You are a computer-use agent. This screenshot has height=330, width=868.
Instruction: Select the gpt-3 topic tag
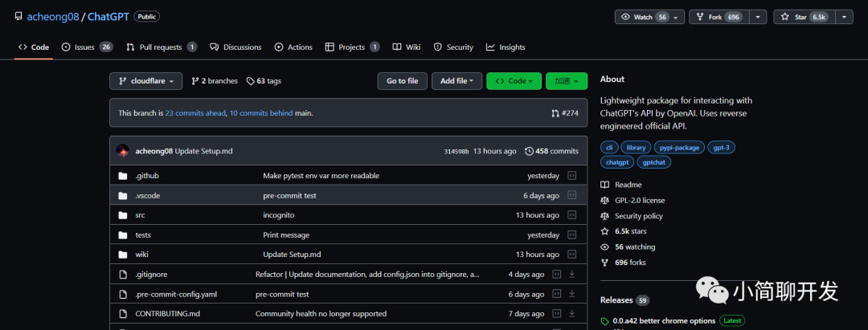(721, 148)
